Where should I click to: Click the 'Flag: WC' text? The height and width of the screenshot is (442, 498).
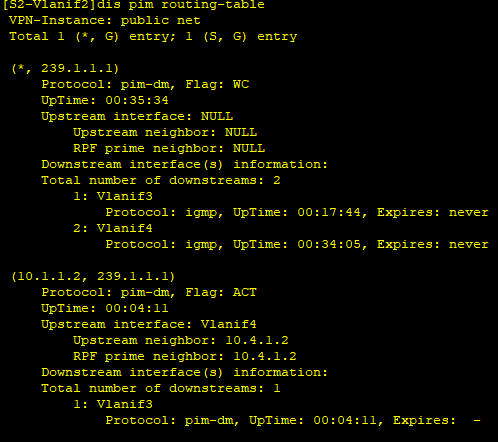(x=217, y=84)
